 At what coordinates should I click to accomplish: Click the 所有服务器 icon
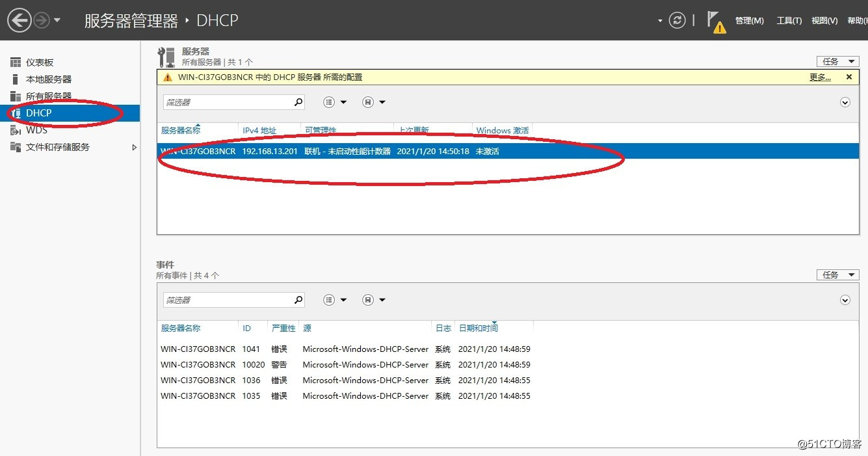16,96
